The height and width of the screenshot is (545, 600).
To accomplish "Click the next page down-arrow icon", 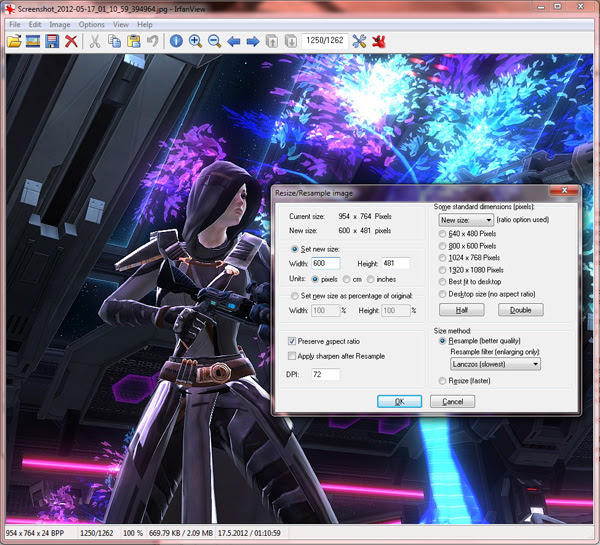I will click(291, 41).
